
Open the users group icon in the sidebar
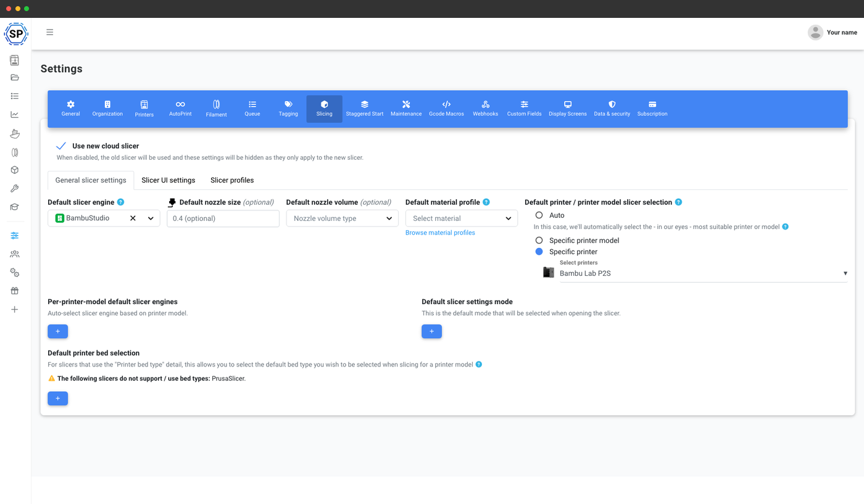pos(14,254)
